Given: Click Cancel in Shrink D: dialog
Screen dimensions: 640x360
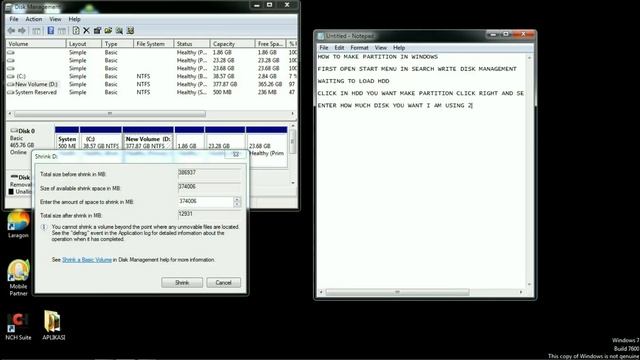Looking at the screenshot, I should point(223,282).
